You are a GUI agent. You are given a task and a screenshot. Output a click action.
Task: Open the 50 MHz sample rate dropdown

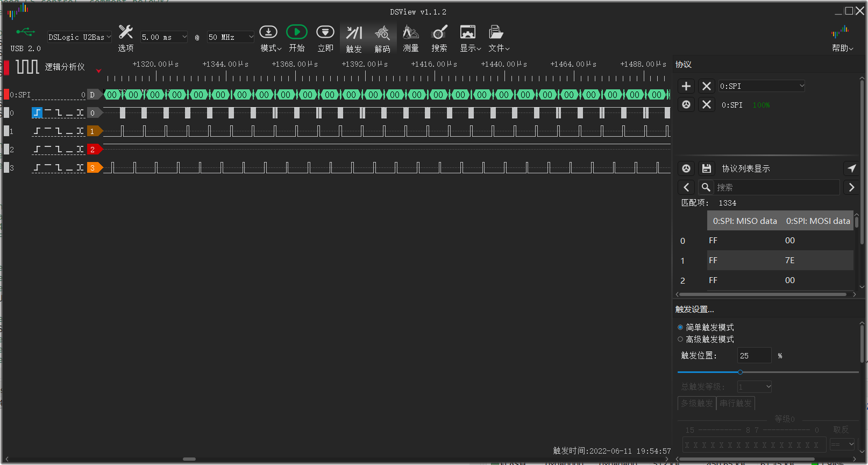coord(231,37)
